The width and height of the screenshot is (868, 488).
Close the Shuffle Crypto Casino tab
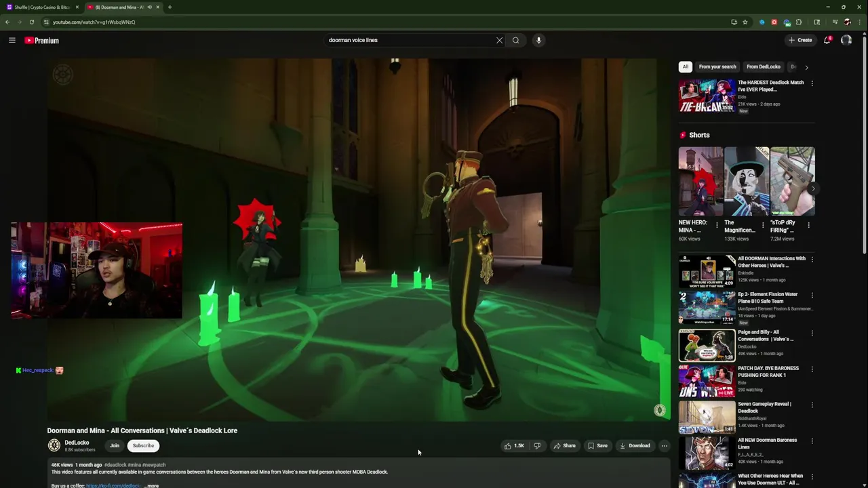tap(77, 7)
